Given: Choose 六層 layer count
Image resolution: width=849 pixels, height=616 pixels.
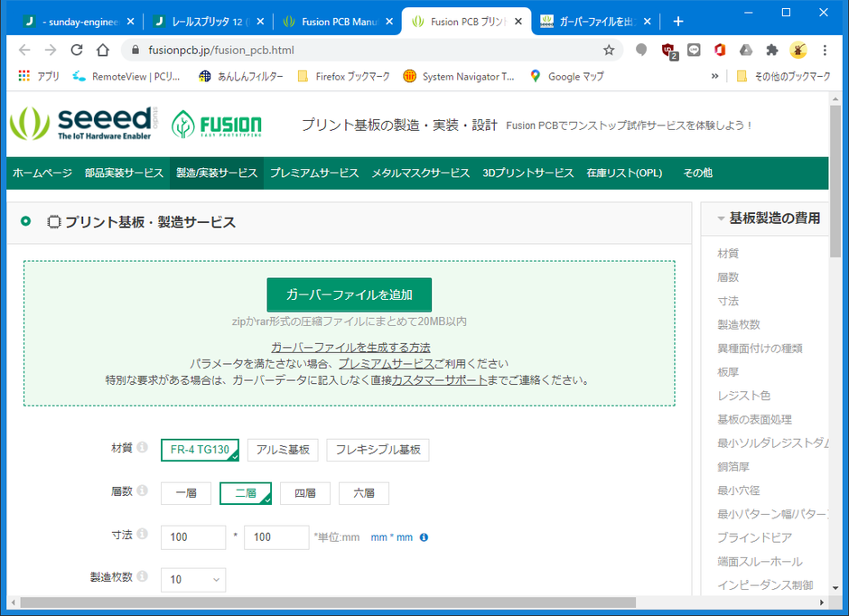Looking at the screenshot, I should tap(364, 493).
